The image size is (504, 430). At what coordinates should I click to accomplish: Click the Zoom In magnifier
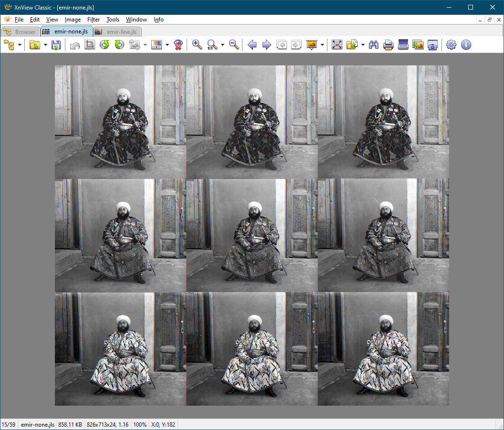[197, 45]
